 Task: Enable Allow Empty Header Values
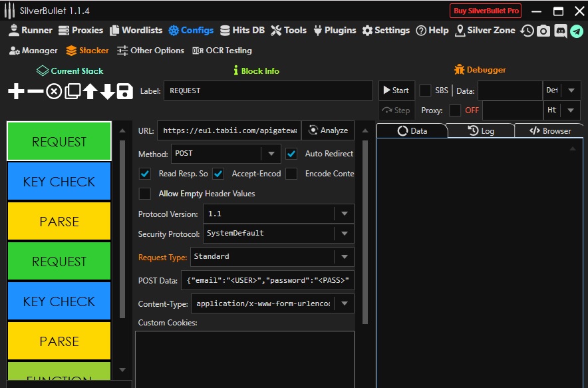[x=144, y=194]
